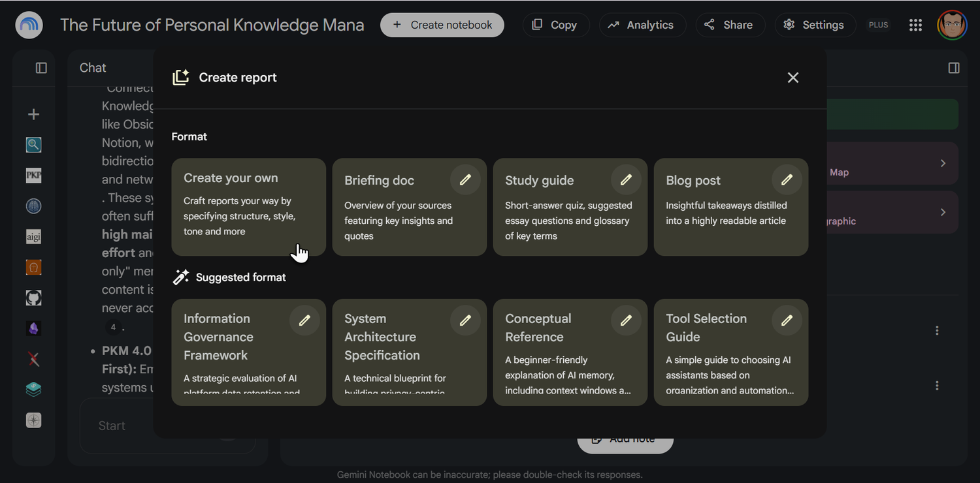
Task: Edit the Study guide format pencil
Action: tap(626, 179)
